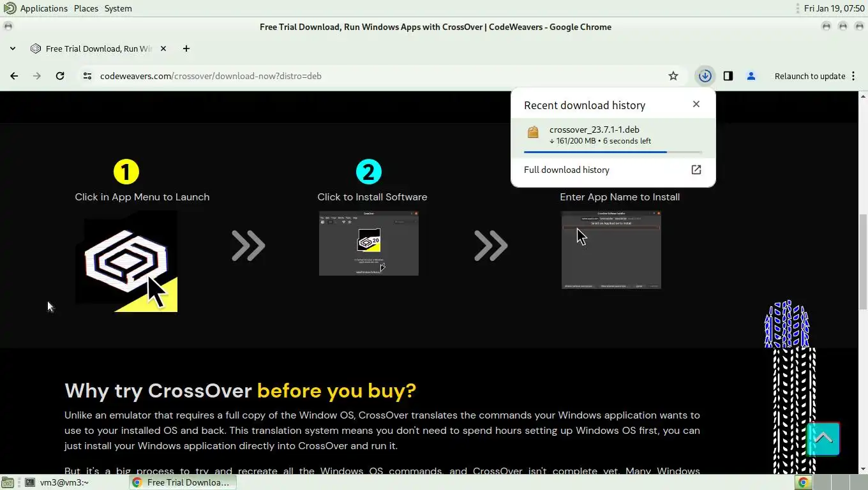Screen dimensions: 868x490
Task: Open the Applications menu
Action: pyautogui.click(x=44, y=8)
